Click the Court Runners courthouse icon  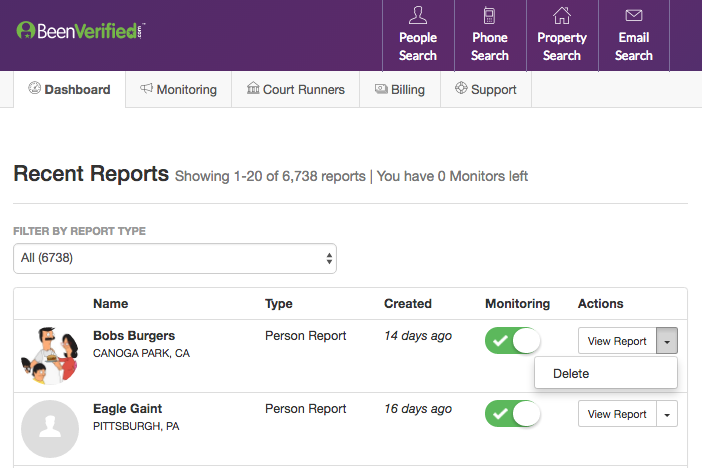[253, 88]
